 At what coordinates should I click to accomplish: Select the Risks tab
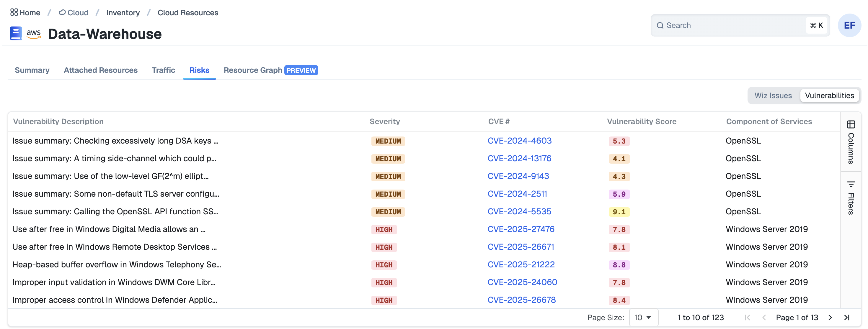(200, 70)
